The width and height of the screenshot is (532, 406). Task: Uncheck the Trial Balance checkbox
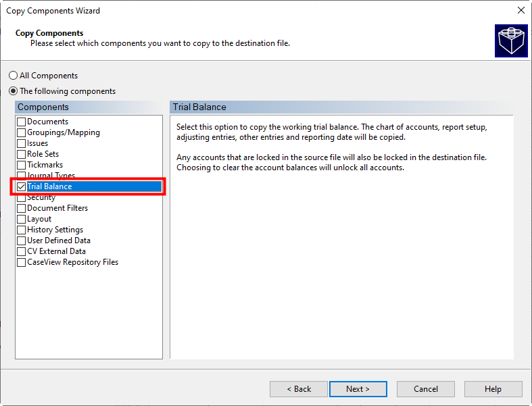click(x=22, y=186)
